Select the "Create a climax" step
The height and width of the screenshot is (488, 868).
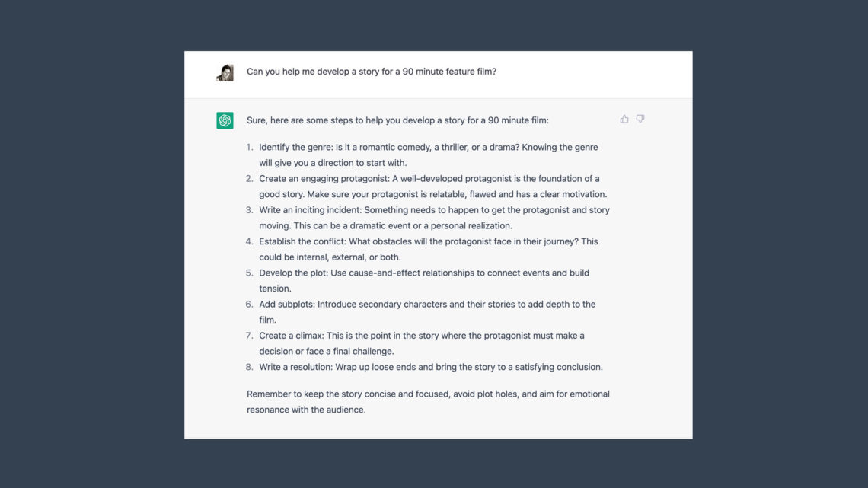tap(421, 336)
